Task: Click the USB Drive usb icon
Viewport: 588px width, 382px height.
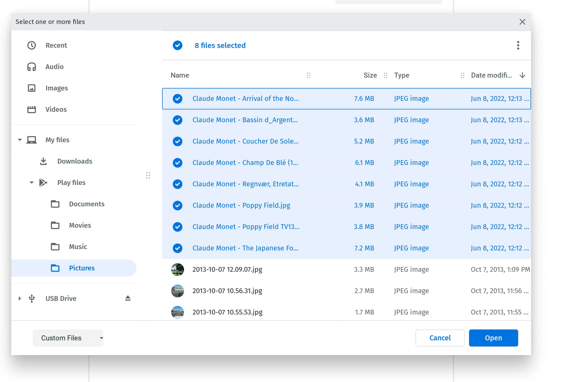Action: pyautogui.click(x=32, y=298)
